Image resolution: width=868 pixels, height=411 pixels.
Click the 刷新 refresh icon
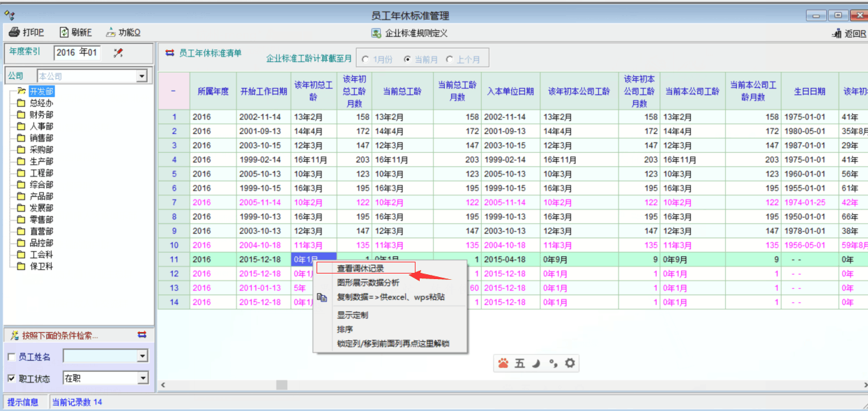tap(64, 33)
